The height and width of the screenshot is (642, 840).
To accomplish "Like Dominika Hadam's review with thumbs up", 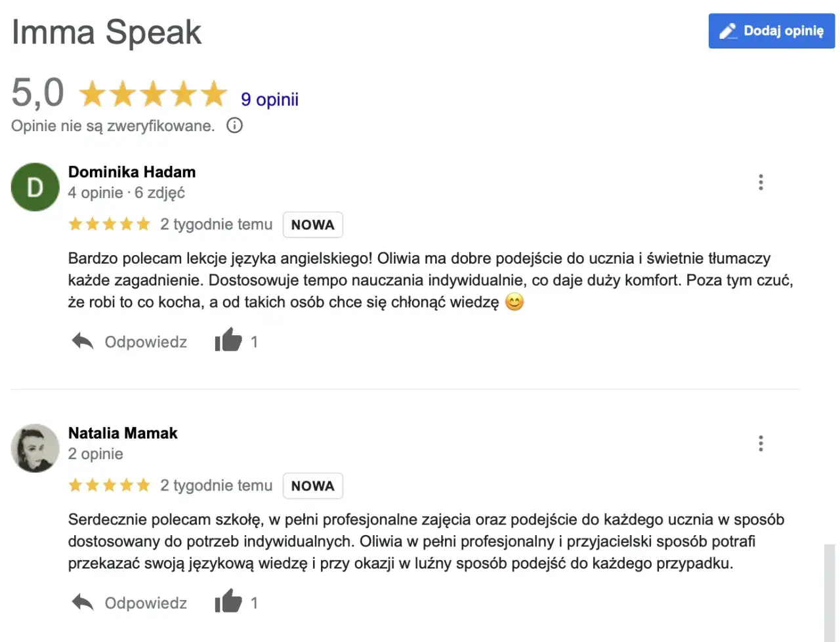I will click(x=228, y=340).
